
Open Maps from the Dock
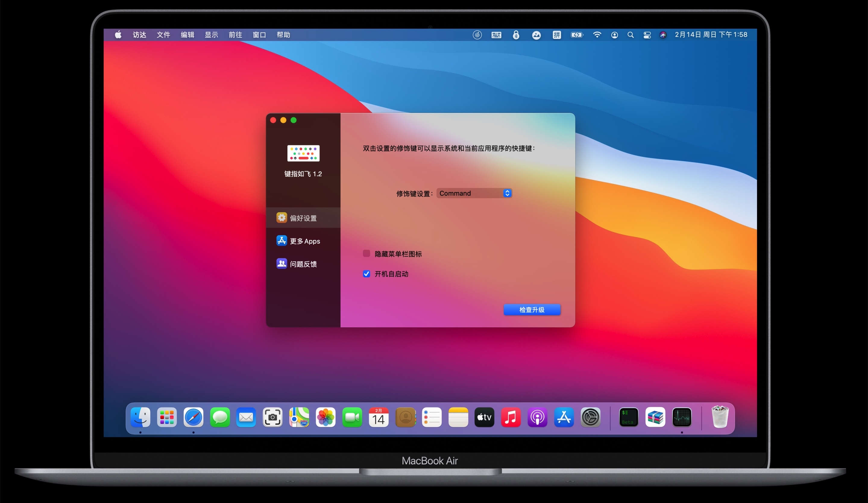[x=299, y=417]
